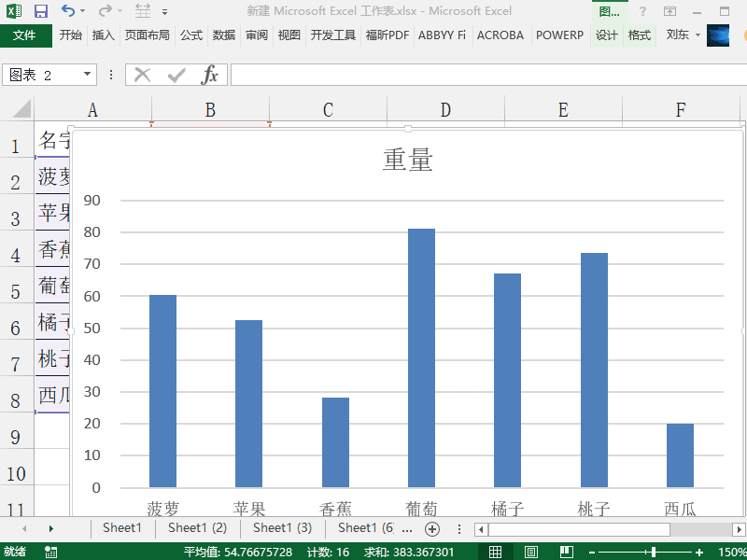Switch to Page Layout view in status bar
747x560 pixels.
530,552
